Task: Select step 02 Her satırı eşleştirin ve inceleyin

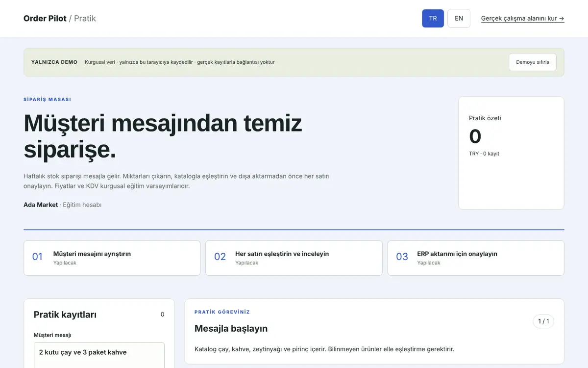Action: (294, 258)
